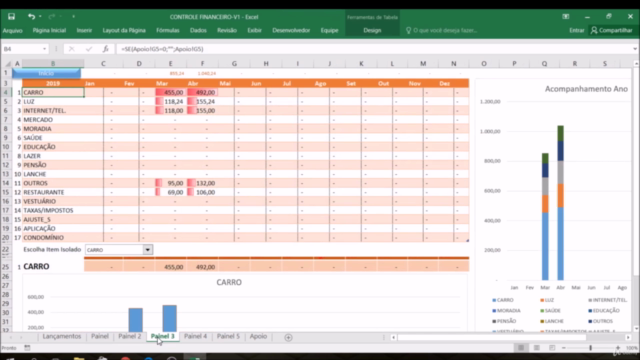Select the CARRO cell in row 4
The width and height of the screenshot is (640, 360).
click(x=53, y=92)
